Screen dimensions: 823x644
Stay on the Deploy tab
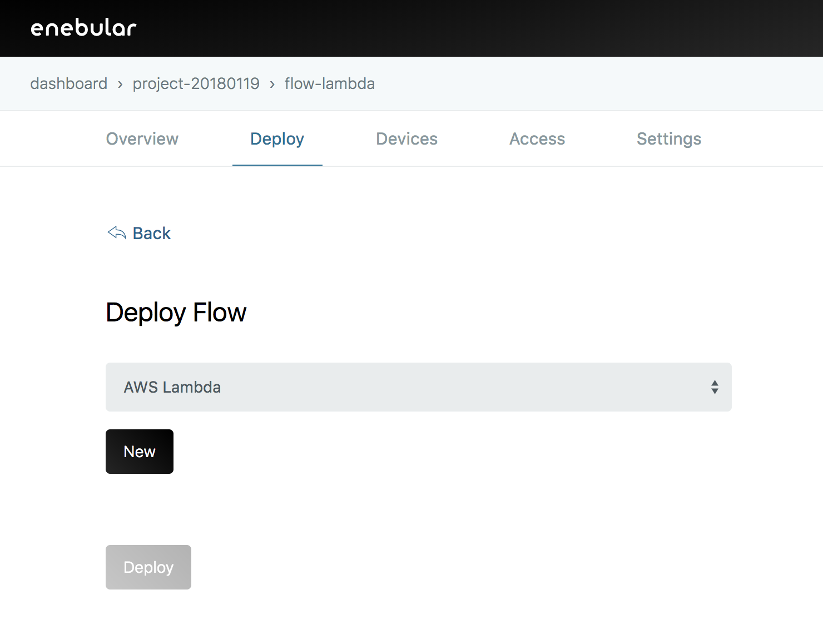pos(277,139)
